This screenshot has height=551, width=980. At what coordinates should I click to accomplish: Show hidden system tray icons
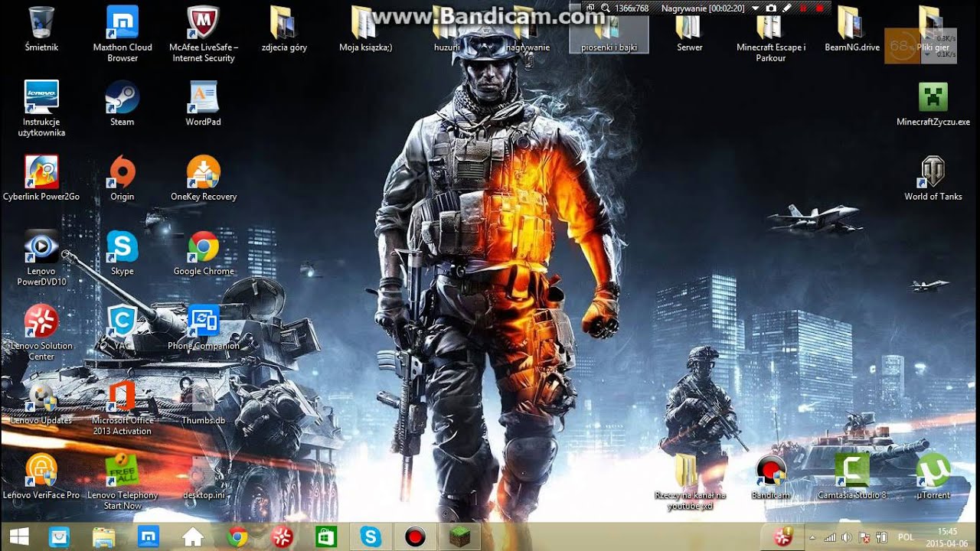point(812,537)
